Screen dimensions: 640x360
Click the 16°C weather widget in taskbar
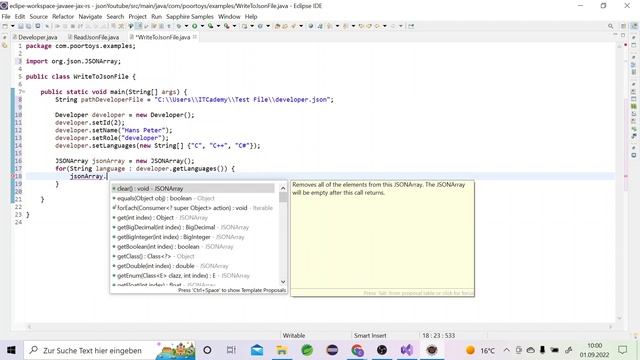pos(480,350)
